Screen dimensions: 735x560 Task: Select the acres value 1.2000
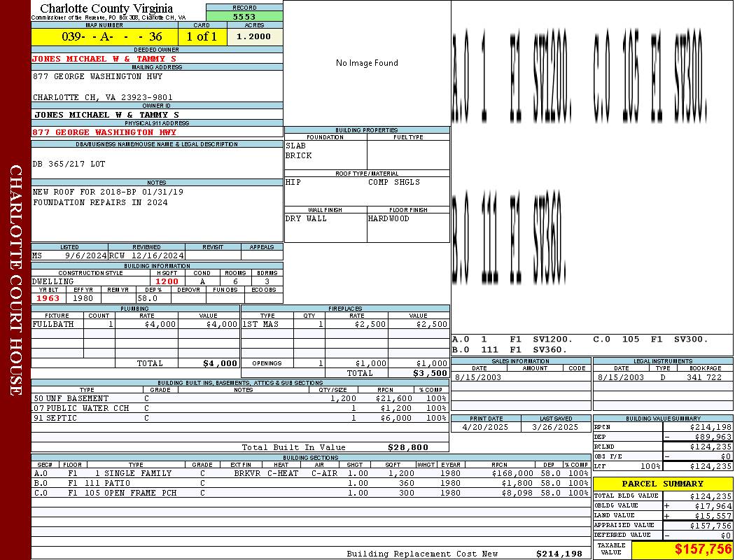click(253, 36)
